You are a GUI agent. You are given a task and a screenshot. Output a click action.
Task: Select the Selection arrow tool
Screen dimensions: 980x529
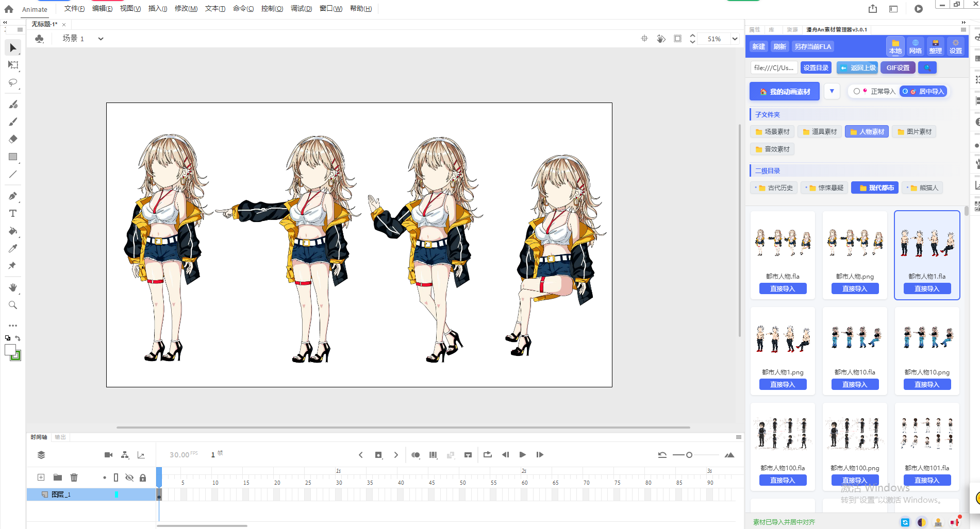click(13, 48)
